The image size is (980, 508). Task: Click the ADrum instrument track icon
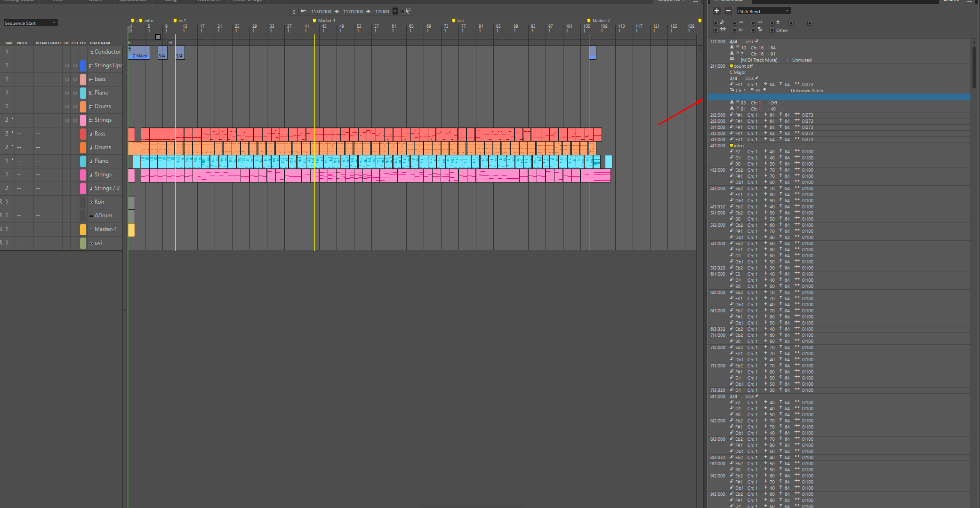(91, 216)
